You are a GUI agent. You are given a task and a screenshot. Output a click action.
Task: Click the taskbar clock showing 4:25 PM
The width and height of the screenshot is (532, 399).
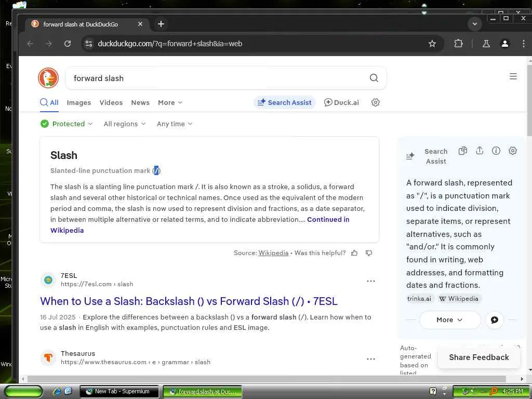tap(513, 391)
